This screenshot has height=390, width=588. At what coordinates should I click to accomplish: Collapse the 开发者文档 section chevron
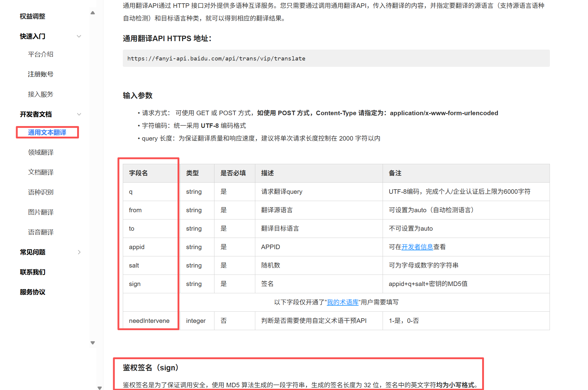point(79,114)
